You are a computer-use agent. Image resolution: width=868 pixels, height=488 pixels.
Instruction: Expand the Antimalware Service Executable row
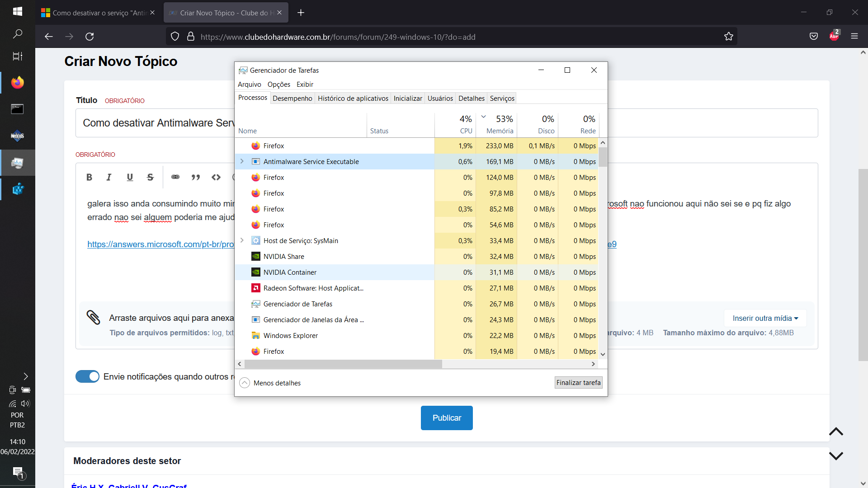tap(242, 161)
